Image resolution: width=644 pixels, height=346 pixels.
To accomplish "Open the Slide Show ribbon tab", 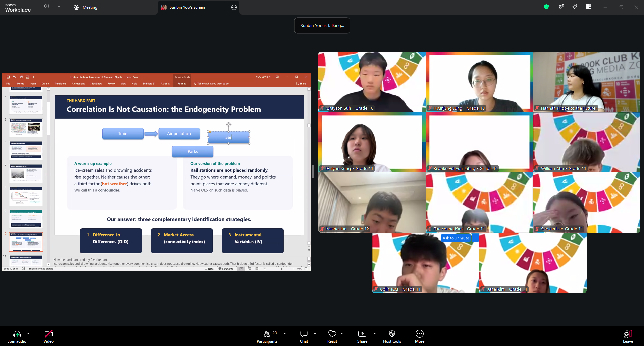I will tap(96, 84).
